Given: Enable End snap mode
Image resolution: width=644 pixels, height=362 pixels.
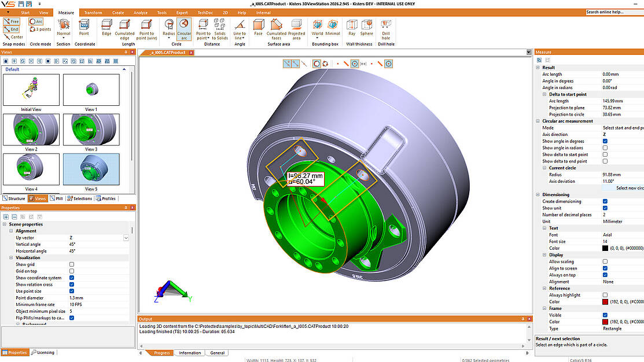Looking at the screenshot, I should pyautogui.click(x=12, y=29).
